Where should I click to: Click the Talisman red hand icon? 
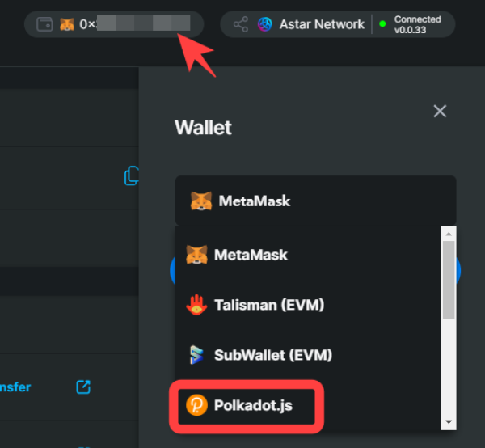[196, 305]
